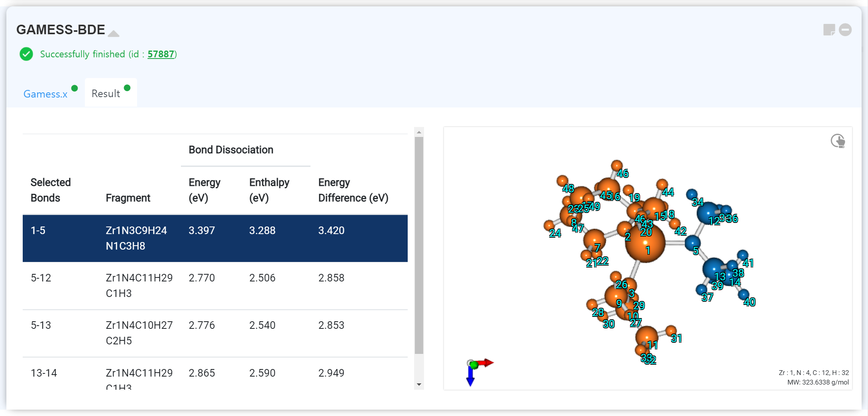Click the round minus remove-panel icon

(845, 30)
